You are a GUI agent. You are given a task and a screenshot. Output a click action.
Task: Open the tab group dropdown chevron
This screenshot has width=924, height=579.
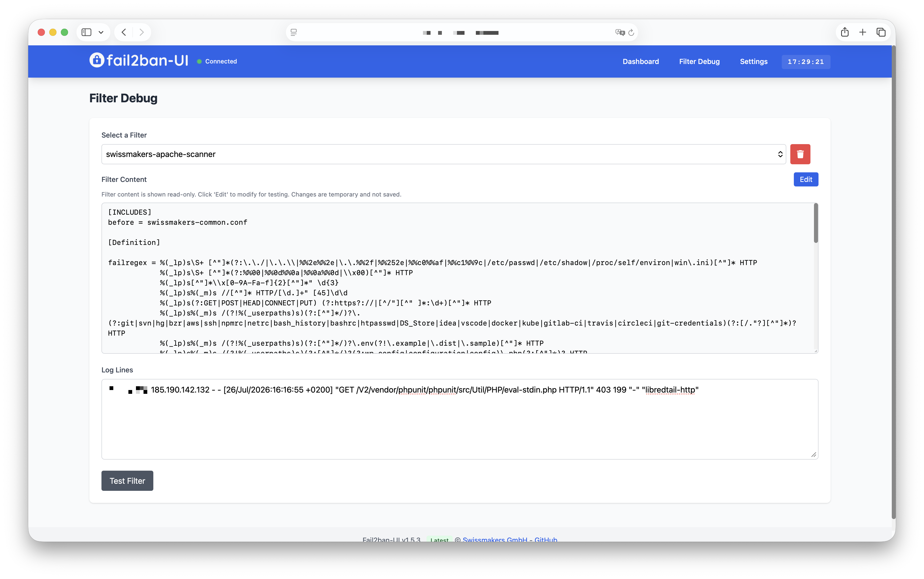pyautogui.click(x=101, y=32)
